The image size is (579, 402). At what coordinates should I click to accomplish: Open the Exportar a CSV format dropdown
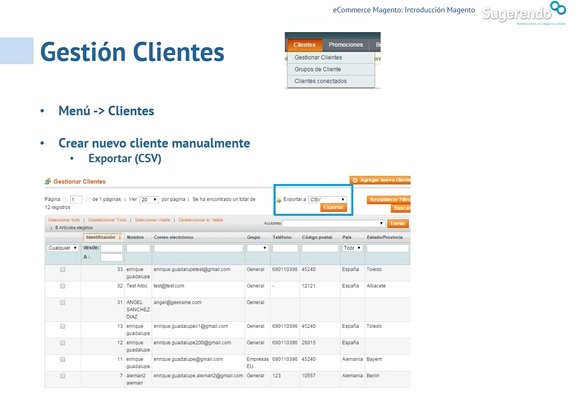coord(328,199)
